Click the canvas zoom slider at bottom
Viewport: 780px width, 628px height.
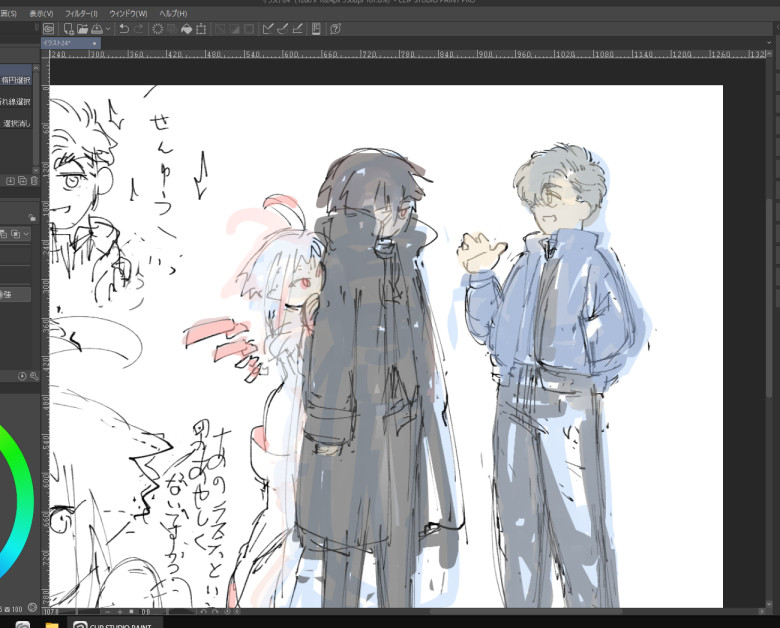81,611
